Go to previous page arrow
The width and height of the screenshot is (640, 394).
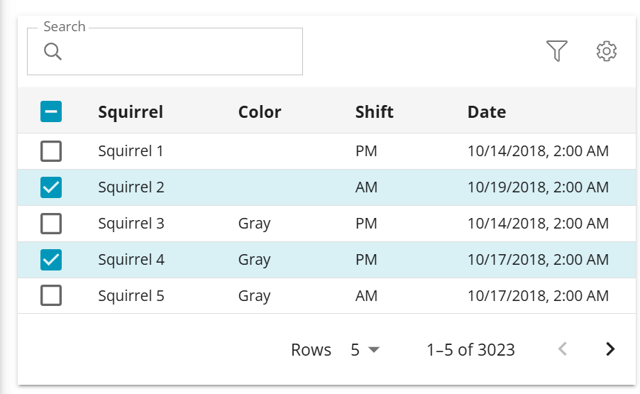[562, 349]
